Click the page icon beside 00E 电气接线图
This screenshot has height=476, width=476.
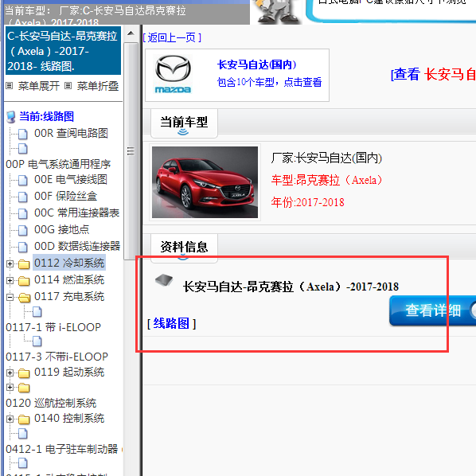tap(23, 180)
